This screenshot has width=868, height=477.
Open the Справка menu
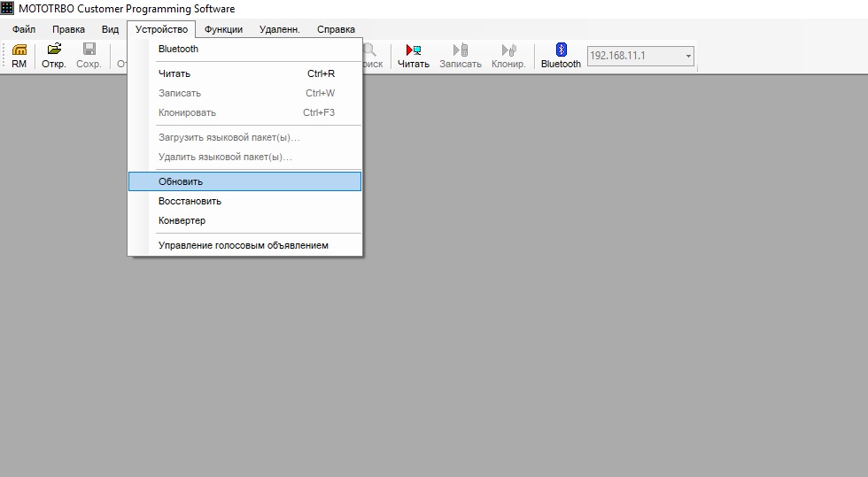(336, 29)
